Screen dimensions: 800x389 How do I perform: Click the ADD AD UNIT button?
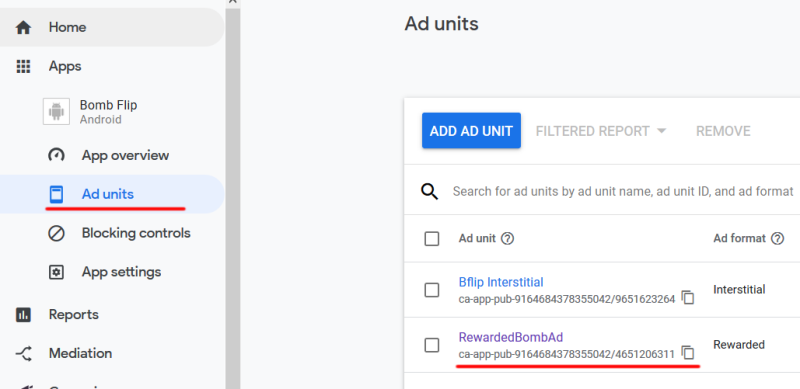(x=471, y=131)
